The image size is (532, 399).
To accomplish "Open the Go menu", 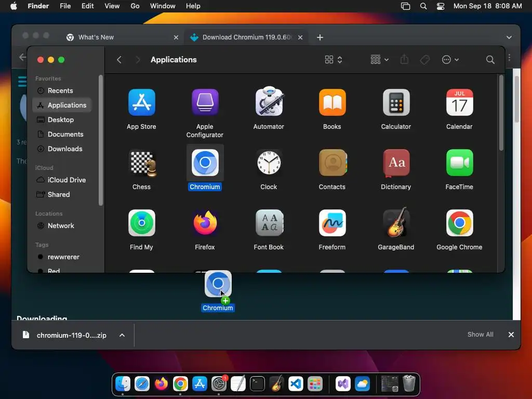I will coord(135,6).
